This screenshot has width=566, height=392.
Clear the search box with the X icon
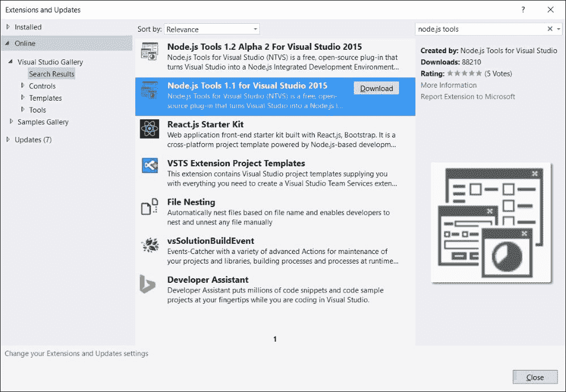click(x=550, y=29)
